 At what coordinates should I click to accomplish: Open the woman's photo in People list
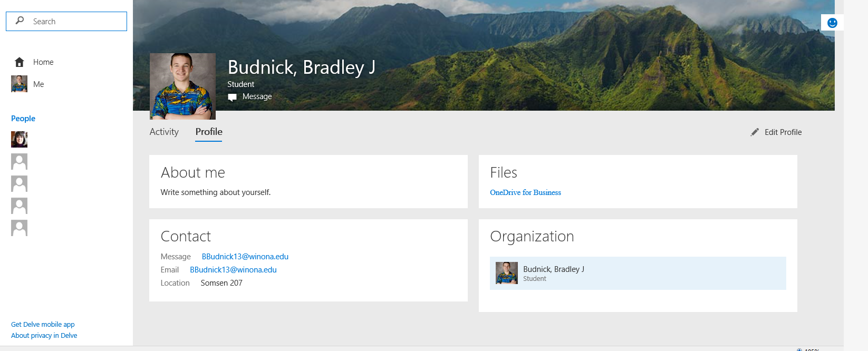click(19, 139)
